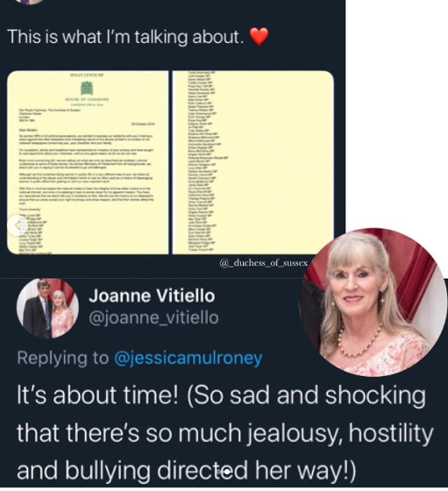
Task: Click the "Replying to" label
Action: point(63,359)
